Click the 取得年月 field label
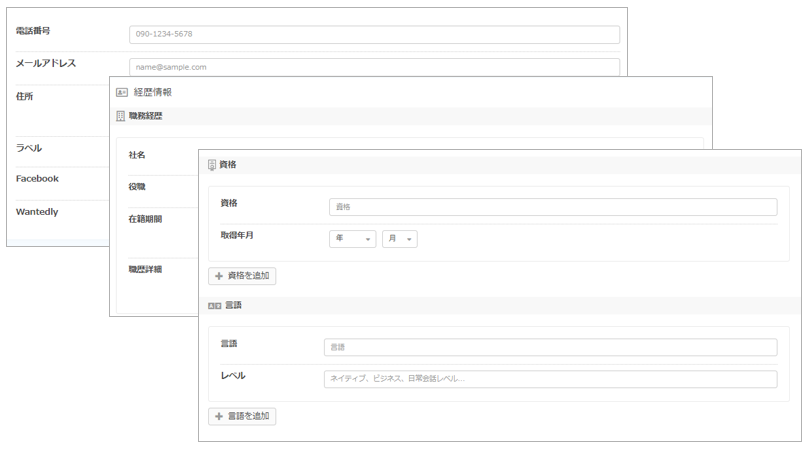Screen dimensions: 809x449 [238, 235]
